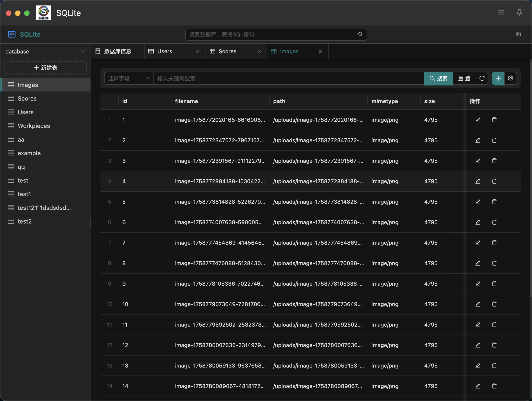Image resolution: width=532 pixels, height=401 pixels.
Task: Open table column settings gear icon
Action: coord(510,78)
